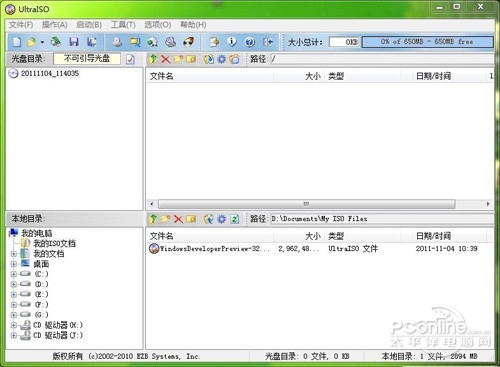Image resolution: width=500 pixels, height=367 pixels.
Task: Expand the (F:) drive node
Action: pyautogui.click(x=14, y=305)
